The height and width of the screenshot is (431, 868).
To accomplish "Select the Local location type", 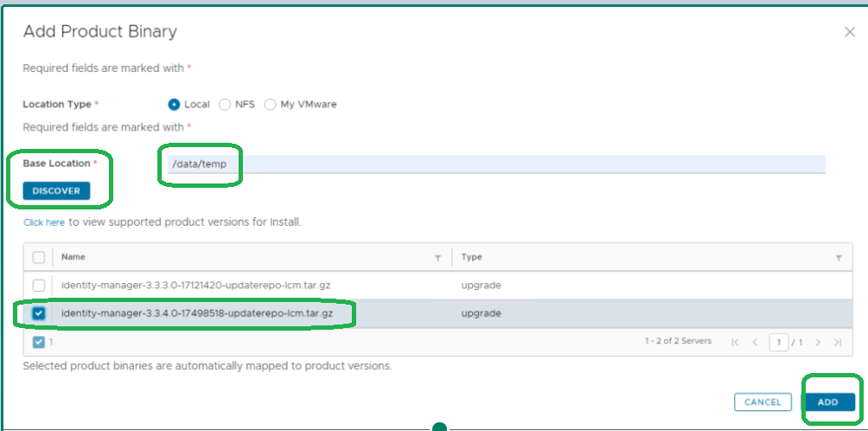I will [175, 105].
